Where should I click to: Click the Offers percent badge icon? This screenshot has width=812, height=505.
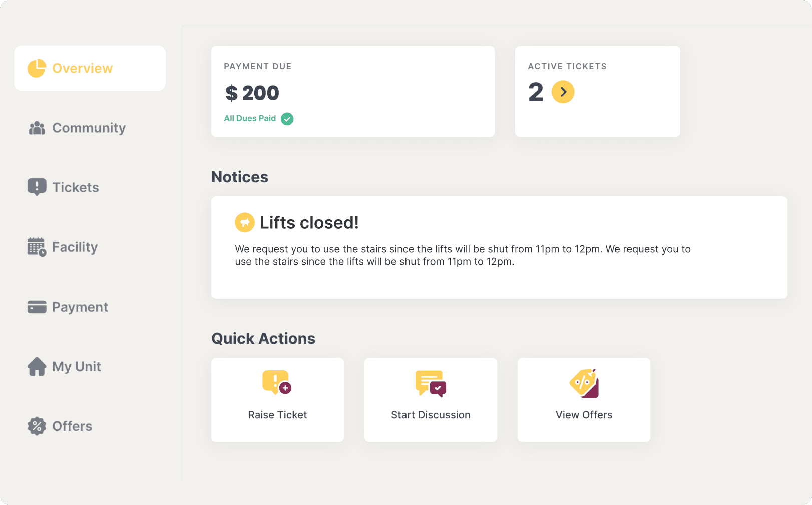pyautogui.click(x=37, y=426)
